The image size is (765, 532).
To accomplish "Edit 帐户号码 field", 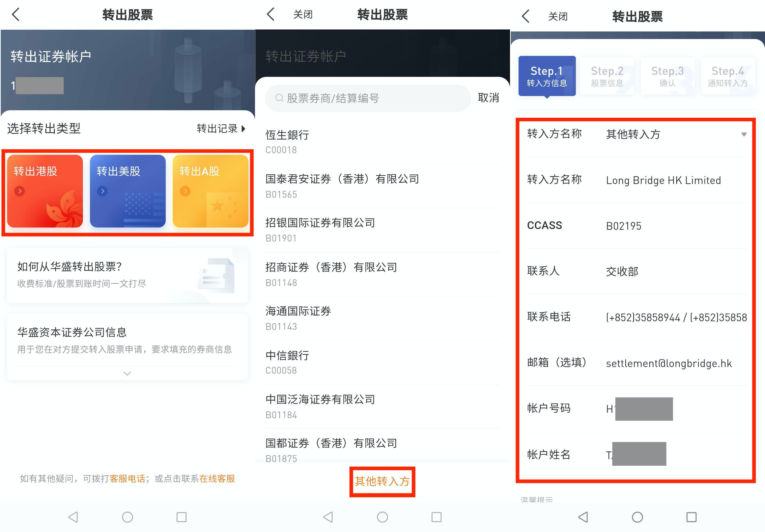I will [637, 409].
